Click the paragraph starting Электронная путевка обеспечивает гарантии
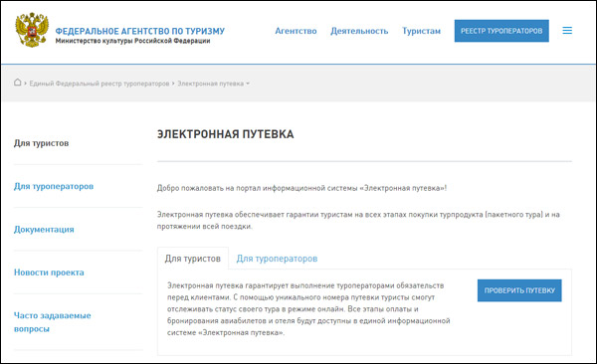This screenshot has height=364, width=597. [x=358, y=220]
